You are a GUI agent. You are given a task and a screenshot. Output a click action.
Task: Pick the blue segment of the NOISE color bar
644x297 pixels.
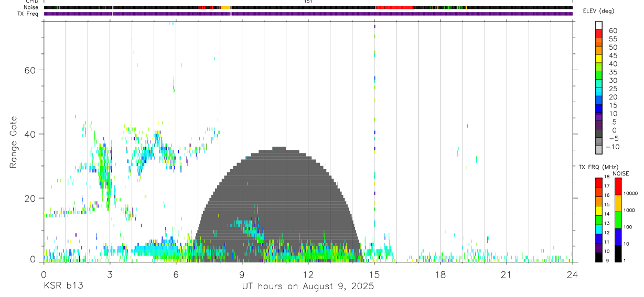[x=618, y=237]
